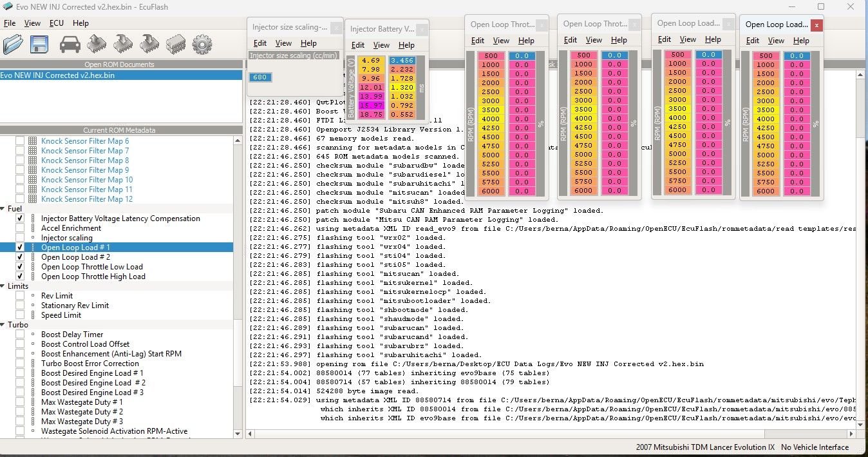Open the main Help menu next to ECU
Image resolution: width=868 pixels, height=457 pixels.
coord(80,23)
